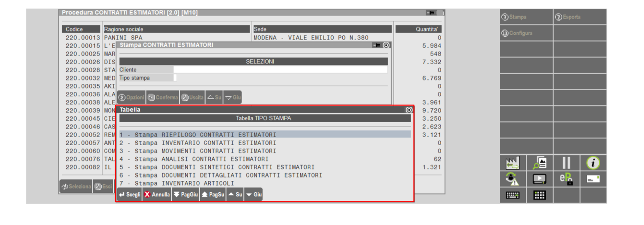Screen dimensions: 644x225
Task: Select option 4 Stampa ANALISI CONTRATTI
Action: pos(194,159)
